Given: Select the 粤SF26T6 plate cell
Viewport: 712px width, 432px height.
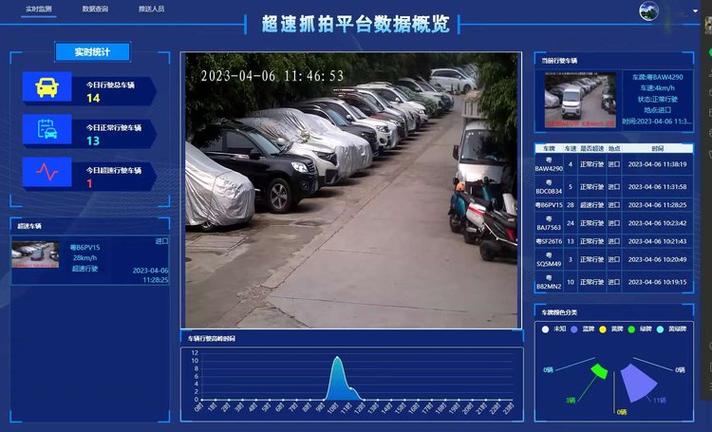Looking at the screenshot, I should click(x=549, y=241).
